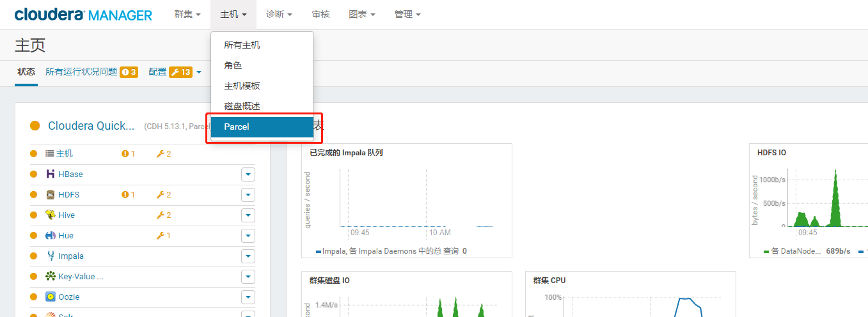The width and height of the screenshot is (868, 317).
Task: Click 主机 health warning count 1
Action: [x=129, y=153]
